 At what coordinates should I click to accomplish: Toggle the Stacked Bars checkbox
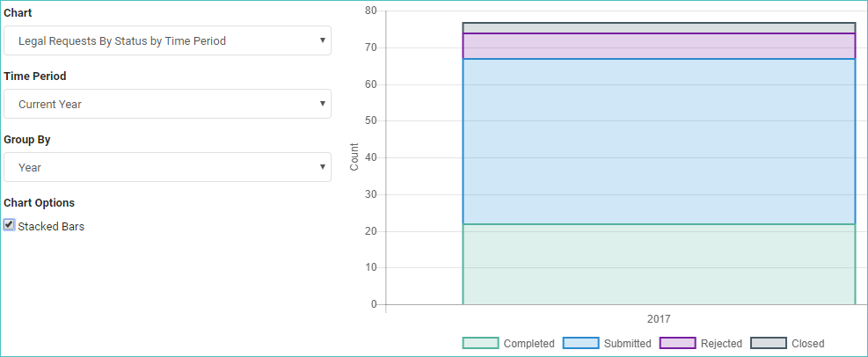[9, 225]
